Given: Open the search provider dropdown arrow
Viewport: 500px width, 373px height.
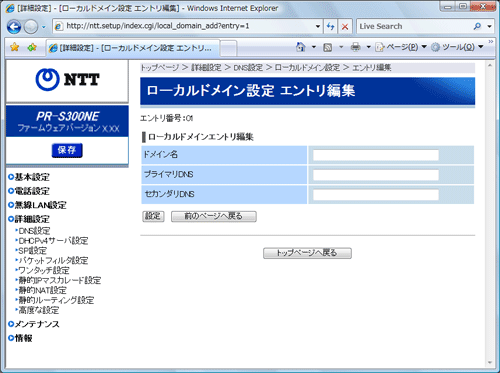Looking at the screenshot, I should click(489, 26).
